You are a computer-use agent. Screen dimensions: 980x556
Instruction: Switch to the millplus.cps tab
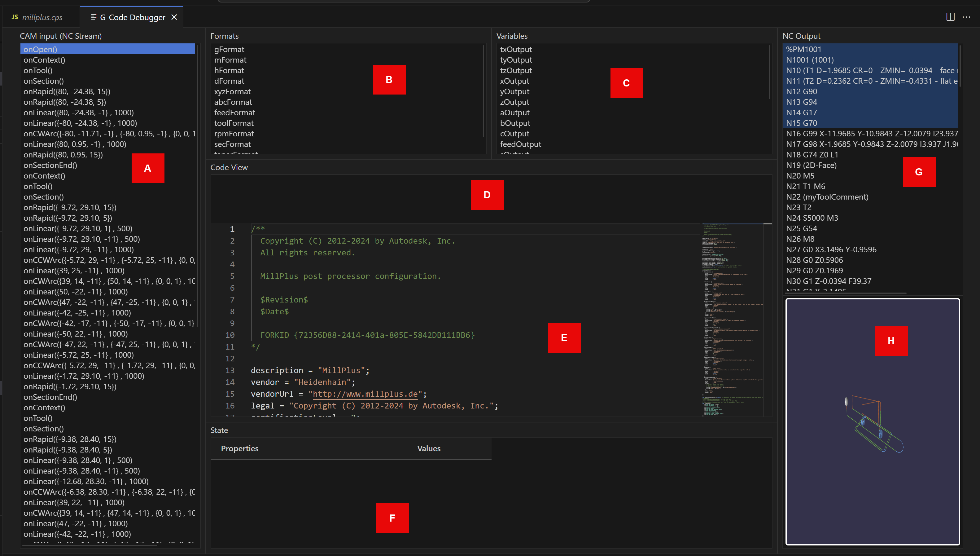coord(42,17)
